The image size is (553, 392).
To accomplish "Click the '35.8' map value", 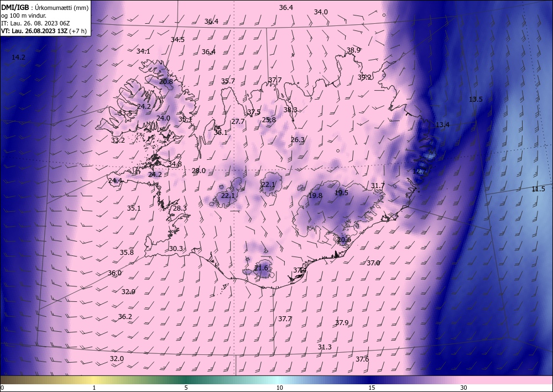I will (x=127, y=253).
